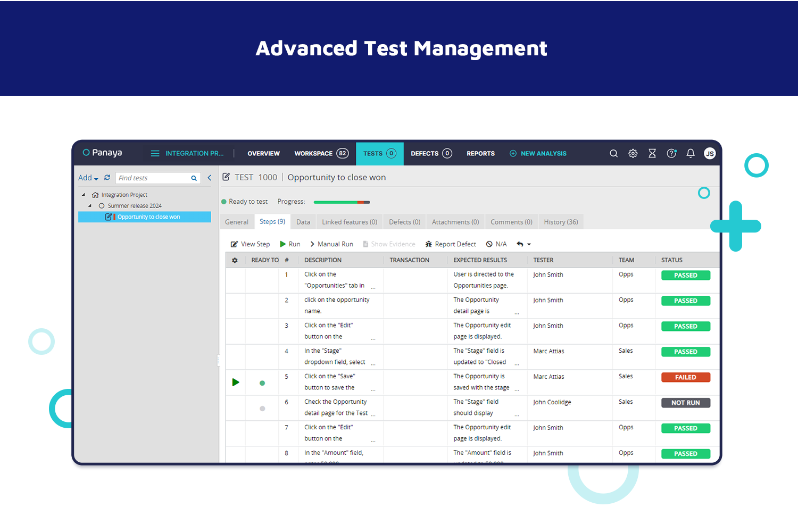
Task: Refresh the test tree
Action: 107,178
